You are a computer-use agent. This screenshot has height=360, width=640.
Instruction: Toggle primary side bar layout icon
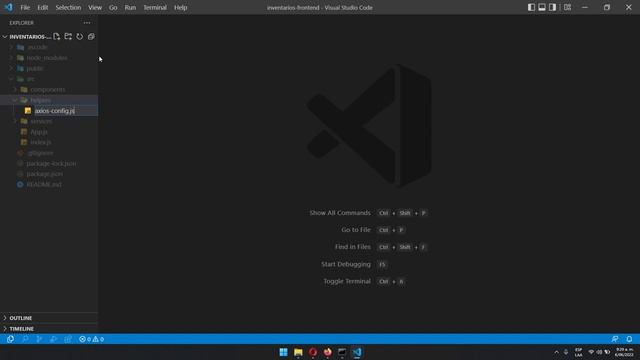pos(531,7)
